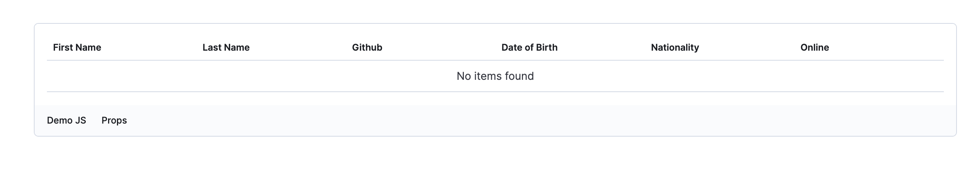Click the Date of Birth column header
The width and height of the screenshot is (980, 175).
coord(529,48)
